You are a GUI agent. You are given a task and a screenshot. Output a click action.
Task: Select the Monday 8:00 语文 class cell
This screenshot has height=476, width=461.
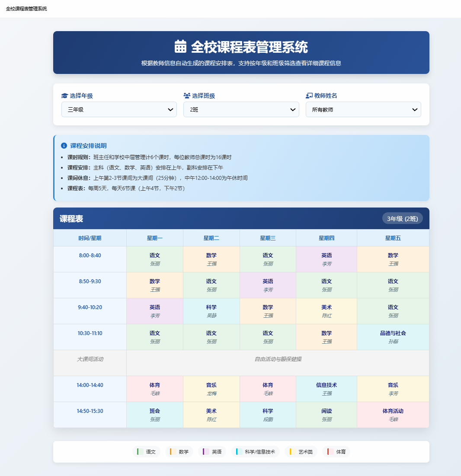[x=154, y=259]
